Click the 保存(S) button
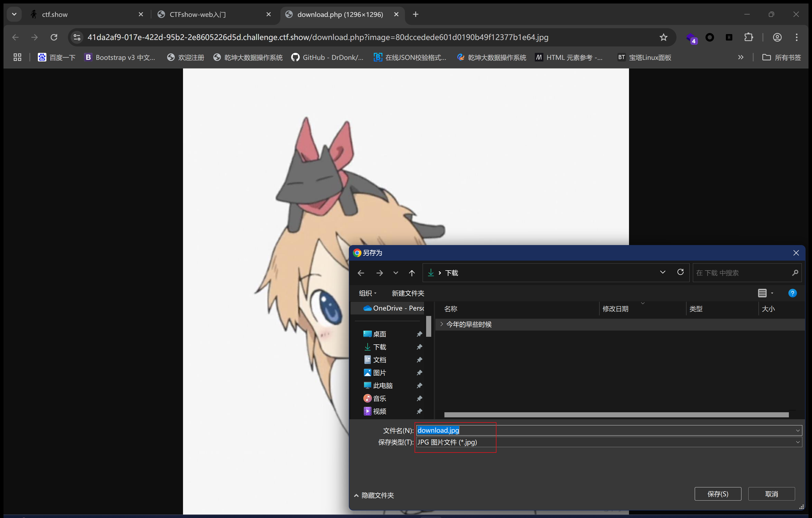The width and height of the screenshot is (812, 518). [x=718, y=494]
